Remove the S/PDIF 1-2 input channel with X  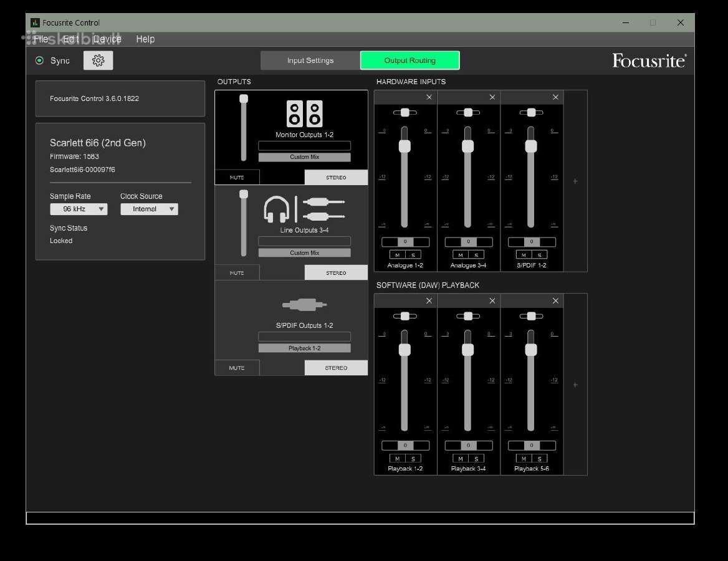[555, 97]
